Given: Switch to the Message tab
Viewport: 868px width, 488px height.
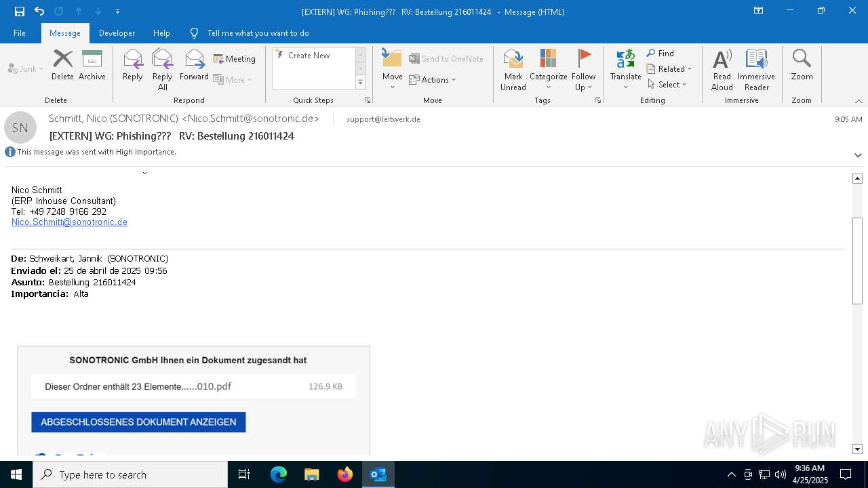Looking at the screenshot, I should [65, 33].
